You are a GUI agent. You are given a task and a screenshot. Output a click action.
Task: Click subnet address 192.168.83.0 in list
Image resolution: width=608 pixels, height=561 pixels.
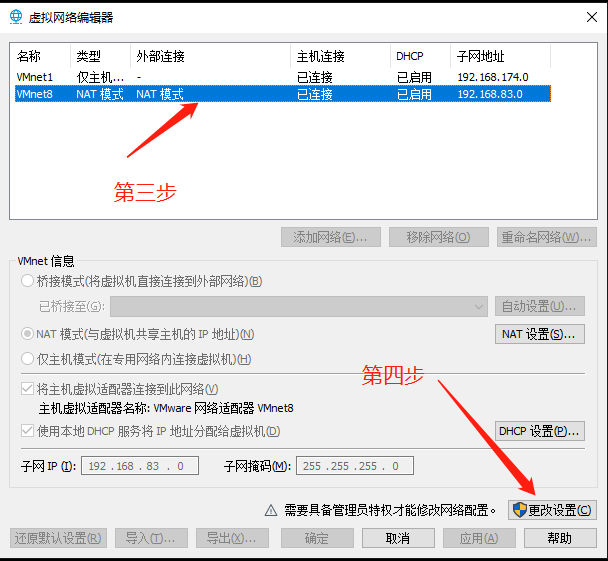pos(490,94)
